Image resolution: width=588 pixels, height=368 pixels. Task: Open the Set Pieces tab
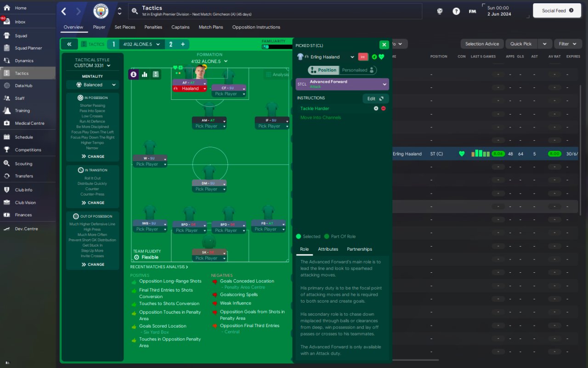tap(125, 27)
